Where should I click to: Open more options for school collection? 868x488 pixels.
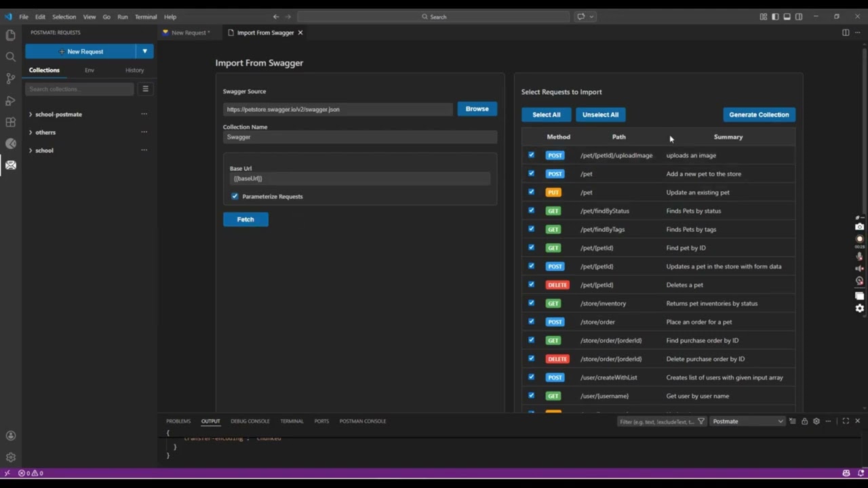click(x=144, y=150)
